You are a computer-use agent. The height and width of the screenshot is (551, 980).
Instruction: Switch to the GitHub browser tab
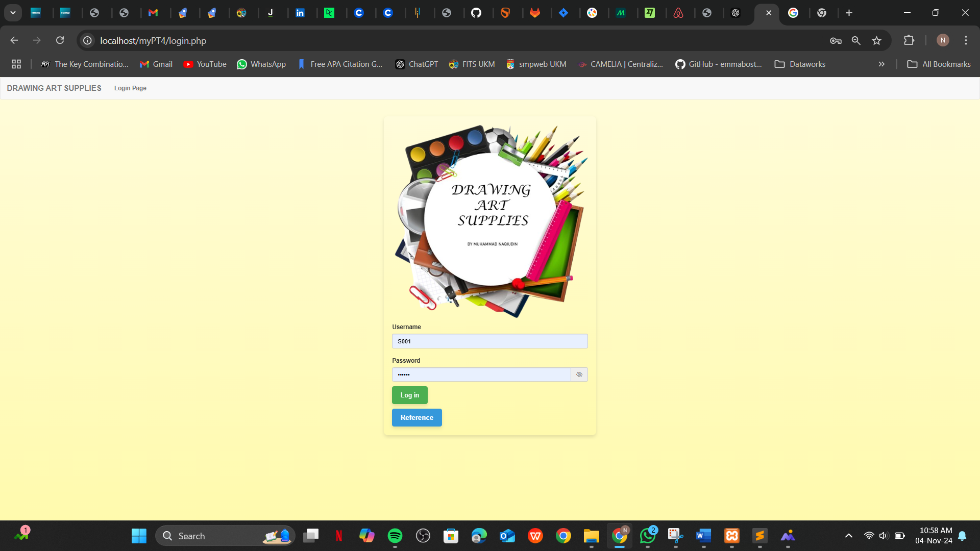coord(476,13)
